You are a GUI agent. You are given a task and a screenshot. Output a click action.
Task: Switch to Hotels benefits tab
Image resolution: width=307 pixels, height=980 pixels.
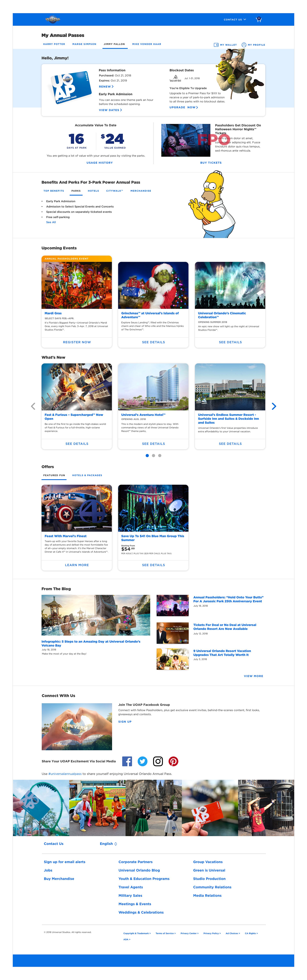pyautogui.click(x=94, y=191)
